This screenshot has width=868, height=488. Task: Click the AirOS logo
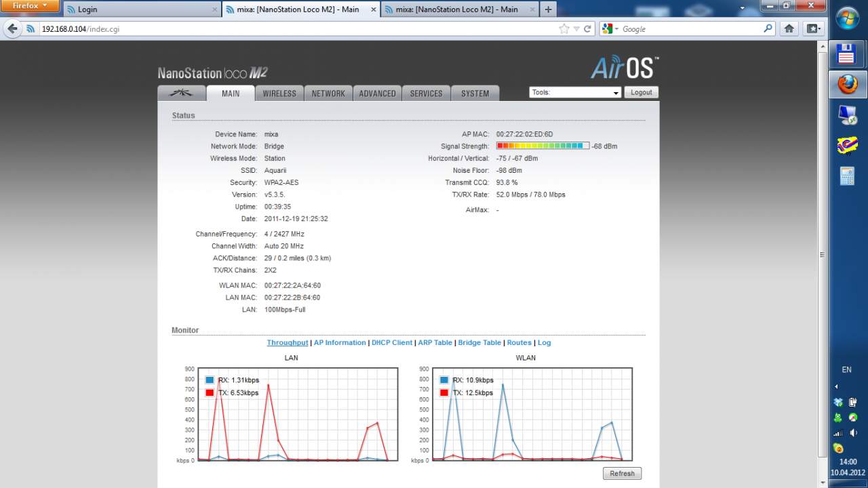[x=624, y=67]
